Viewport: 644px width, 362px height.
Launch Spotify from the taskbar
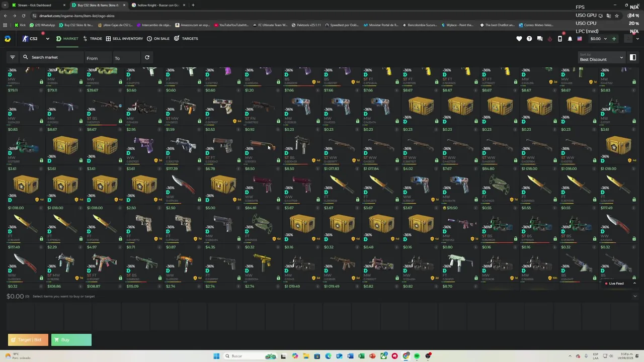(417, 356)
